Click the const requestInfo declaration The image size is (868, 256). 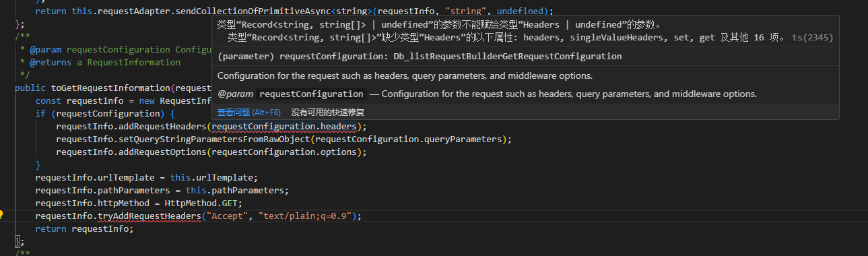tap(124, 101)
